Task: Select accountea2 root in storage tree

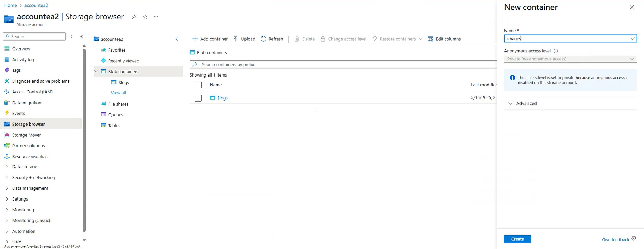Action: point(112,39)
